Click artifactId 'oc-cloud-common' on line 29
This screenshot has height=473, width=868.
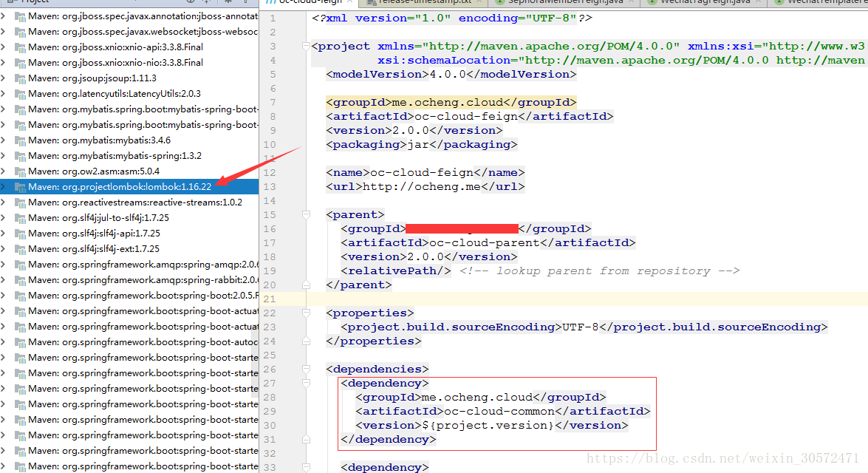(499, 412)
